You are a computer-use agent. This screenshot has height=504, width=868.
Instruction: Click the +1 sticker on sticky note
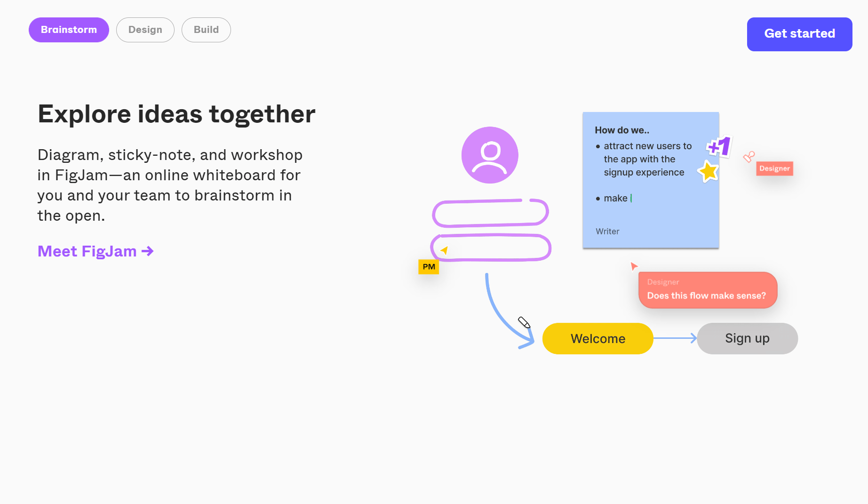[719, 147]
